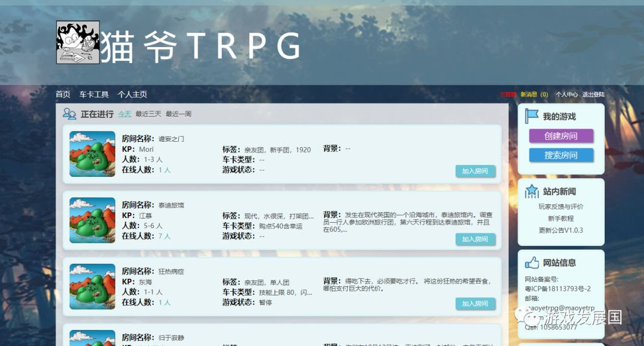Click the flag icon next to 我的游戏
The height and width of the screenshot is (346, 644).
coord(532,117)
